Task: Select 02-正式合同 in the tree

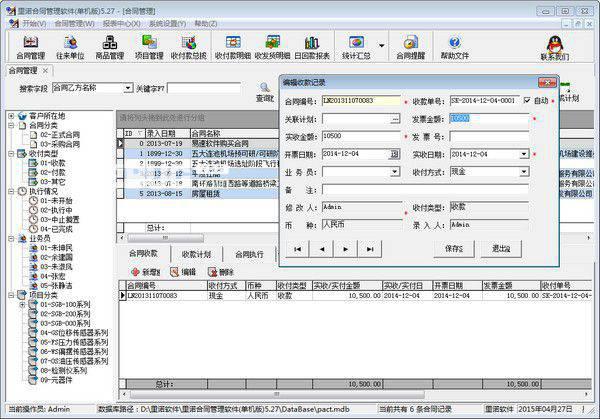Action: point(60,135)
